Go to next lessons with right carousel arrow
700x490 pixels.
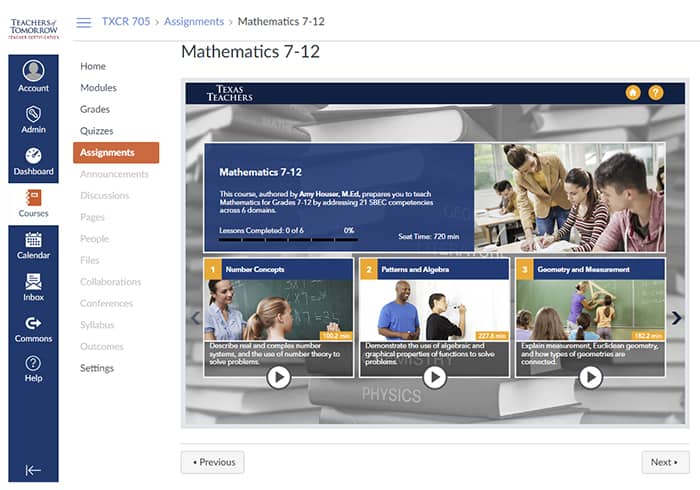(676, 318)
